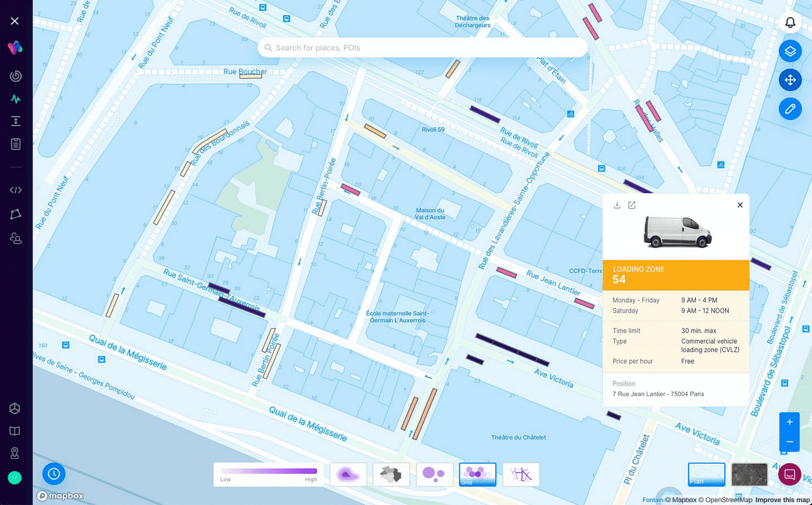The image size is (812, 505).
Task: Click the activity pulse sidebar icon
Action: pyautogui.click(x=16, y=99)
